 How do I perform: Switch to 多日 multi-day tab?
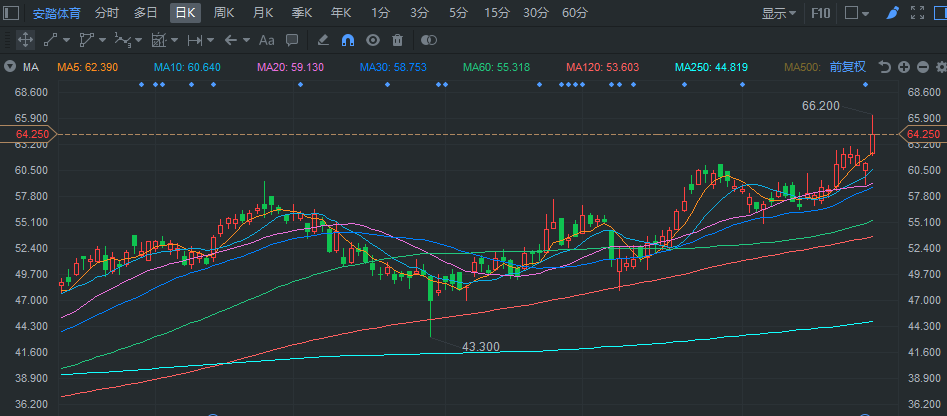(x=146, y=13)
